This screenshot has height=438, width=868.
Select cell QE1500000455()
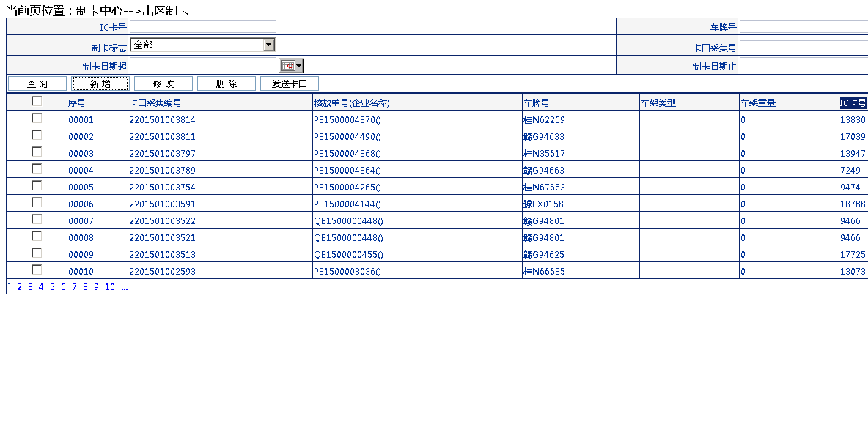[x=349, y=255]
